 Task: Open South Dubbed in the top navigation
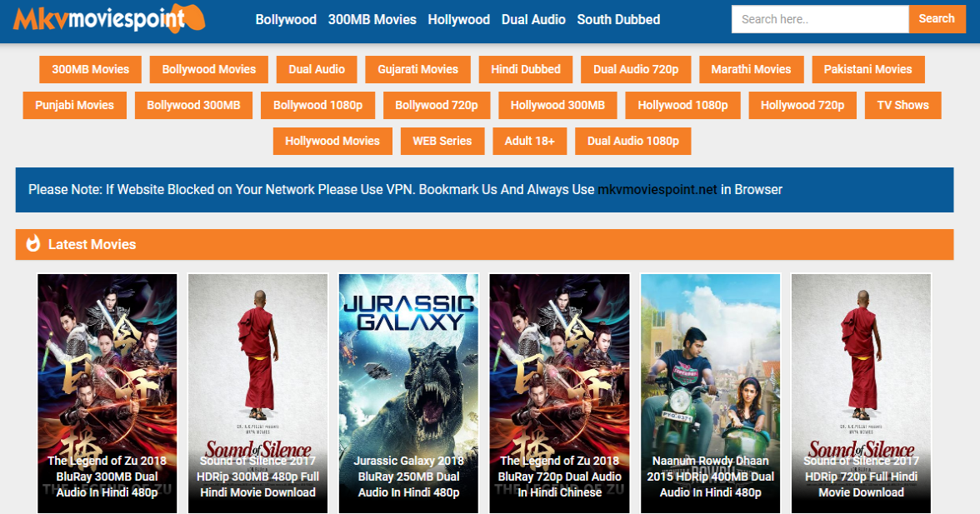[618, 19]
